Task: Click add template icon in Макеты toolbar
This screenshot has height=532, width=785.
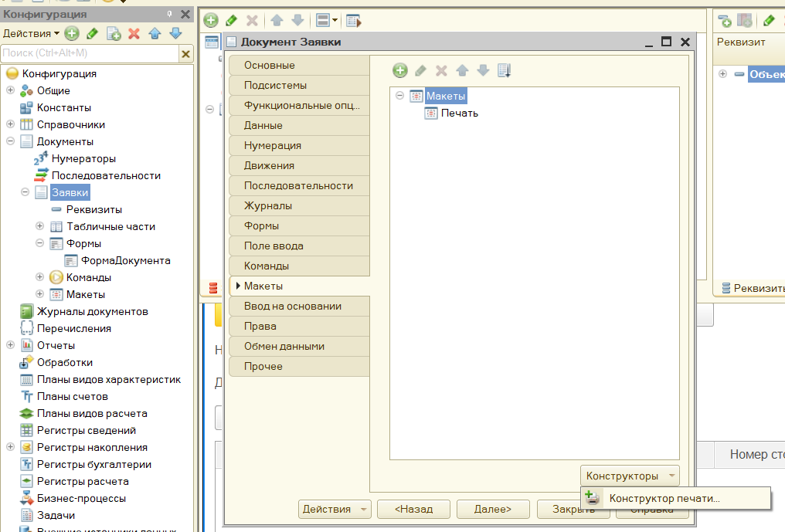Action: point(399,71)
